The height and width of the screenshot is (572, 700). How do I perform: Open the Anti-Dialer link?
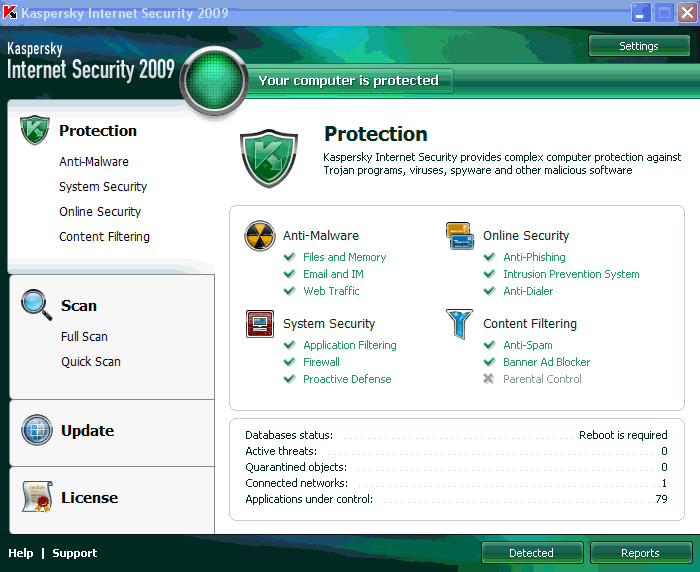click(528, 291)
